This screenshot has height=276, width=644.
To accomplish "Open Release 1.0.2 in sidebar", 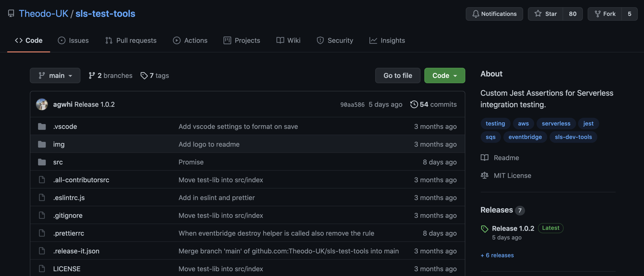I will click(513, 228).
